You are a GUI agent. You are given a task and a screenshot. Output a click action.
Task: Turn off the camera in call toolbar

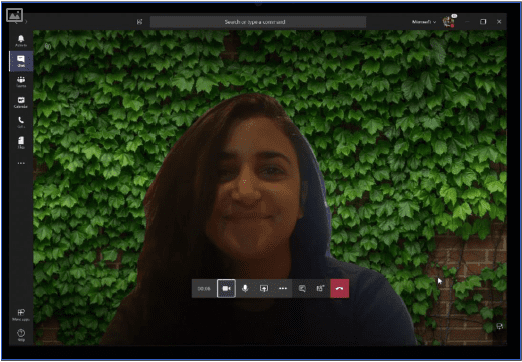[226, 288]
